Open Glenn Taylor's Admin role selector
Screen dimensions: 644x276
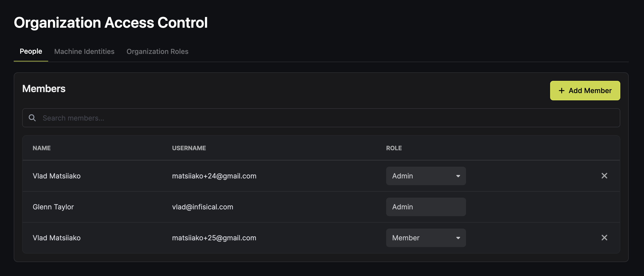click(x=426, y=207)
